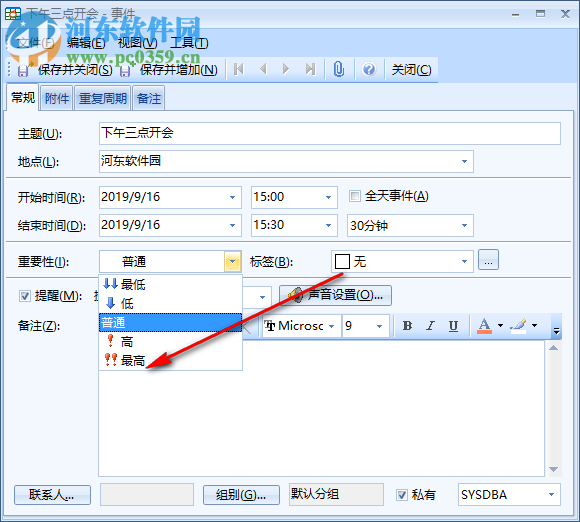Click the notes scrollbar up arrow
580x522 pixels.
click(553, 348)
